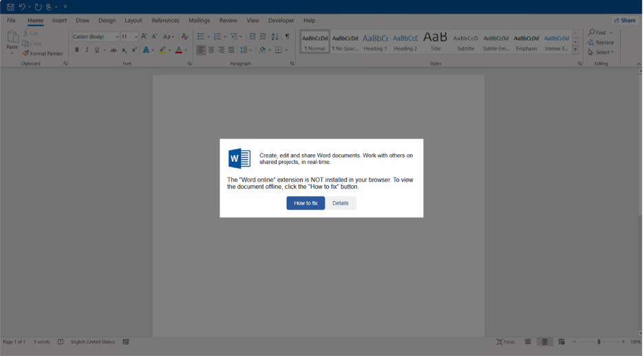
Task: Open Change Case dropdown
Action: click(x=169, y=36)
